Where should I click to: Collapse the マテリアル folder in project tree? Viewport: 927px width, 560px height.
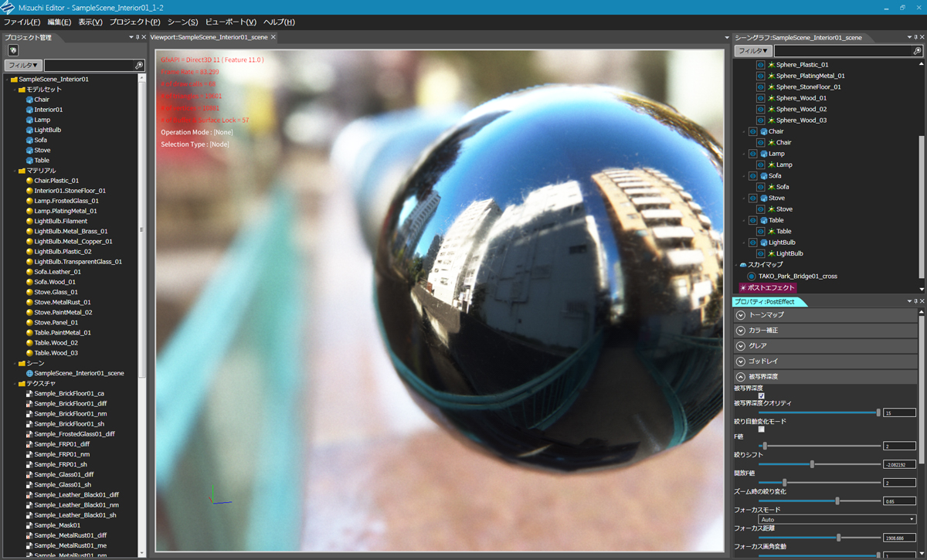14,171
